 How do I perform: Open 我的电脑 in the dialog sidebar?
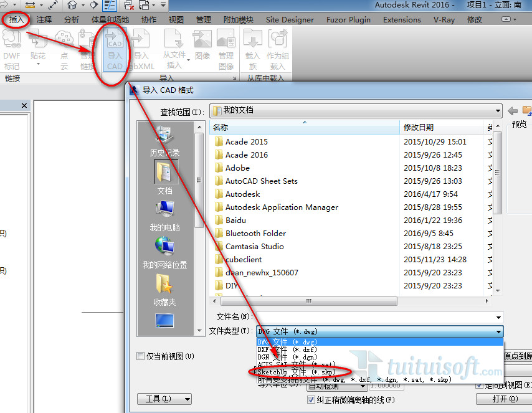pyautogui.click(x=164, y=215)
